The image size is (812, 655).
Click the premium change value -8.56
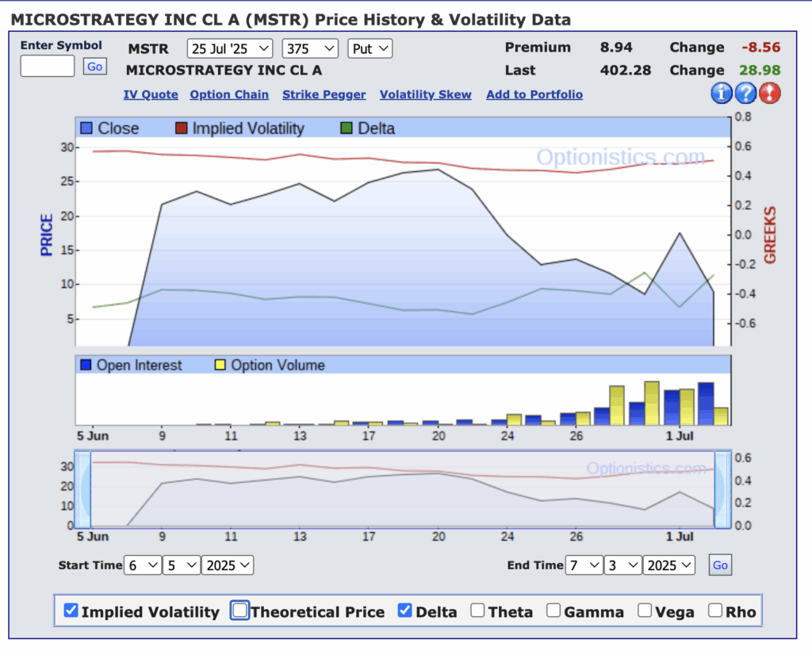(760, 47)
